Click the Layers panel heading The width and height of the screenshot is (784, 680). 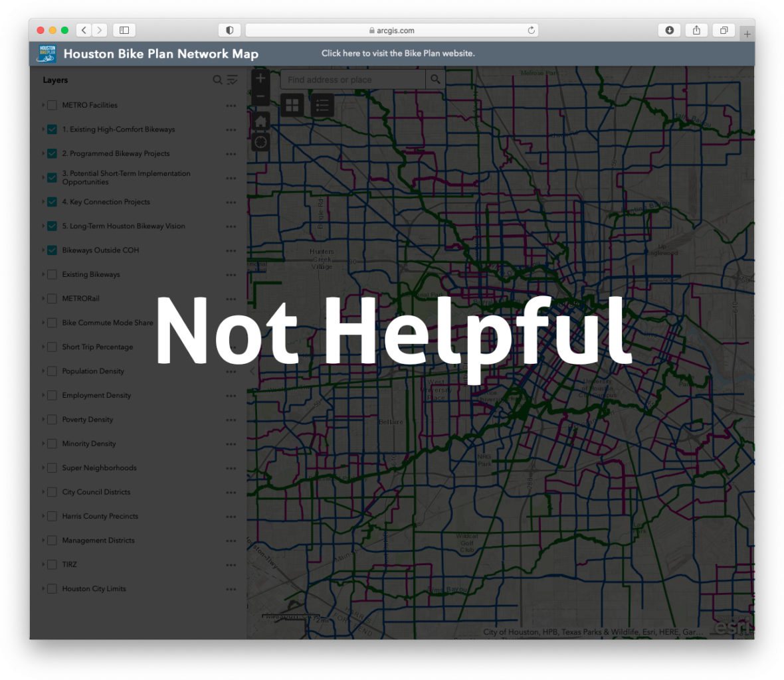(55, 80)
